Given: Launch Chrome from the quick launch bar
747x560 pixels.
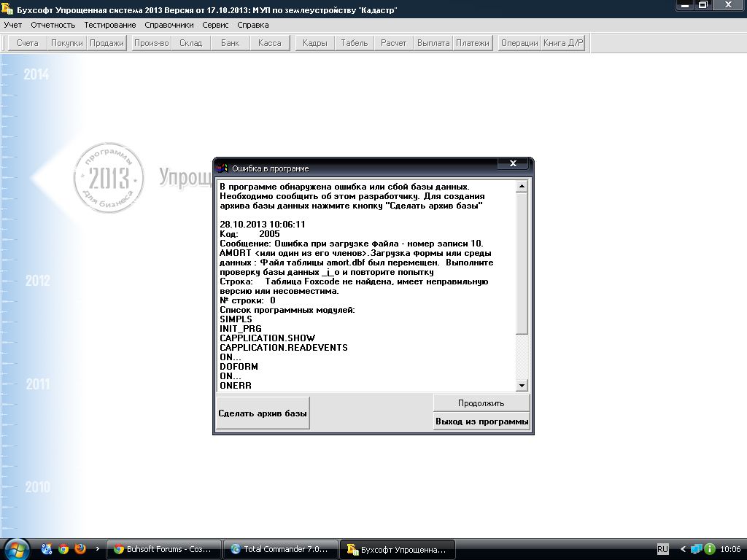Looking at the screenshot, I should 63,549.
